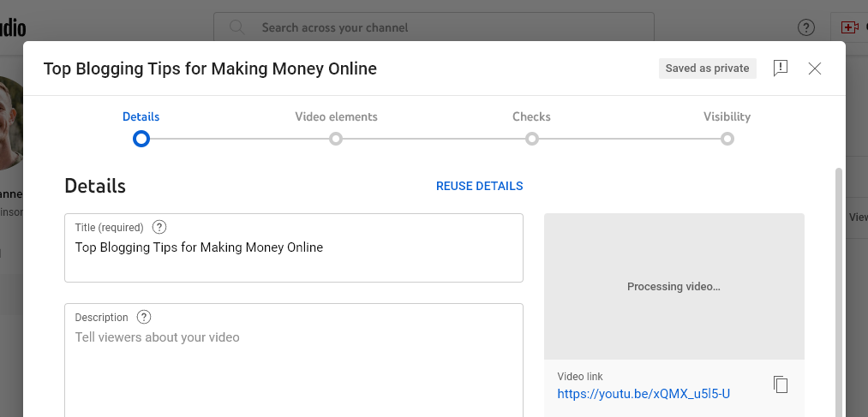Open the Help icon in the header
Image resolution: width=868 pixels, height=417 pixels.
[x=806, y=27]
